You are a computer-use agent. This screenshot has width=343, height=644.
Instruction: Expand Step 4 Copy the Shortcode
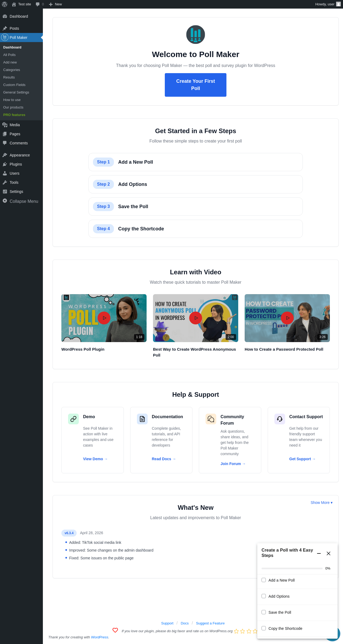pos(196,229)
